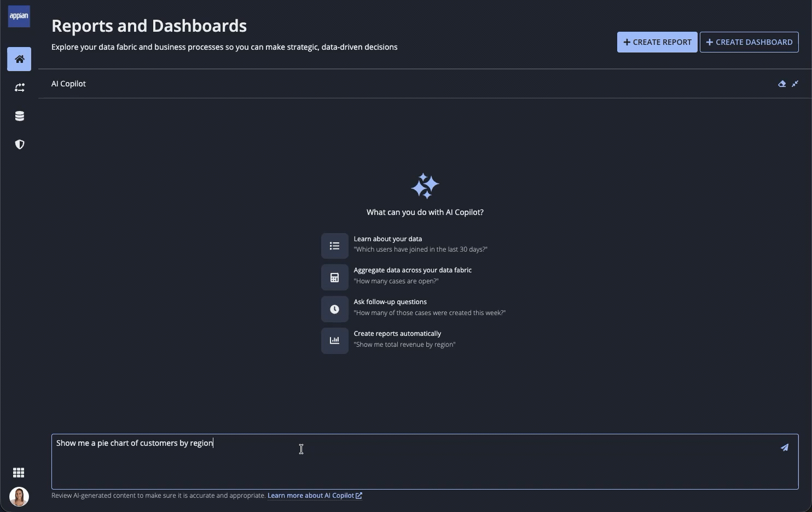Click "Which users have joined in the last 30 days?"
The width and height of the screenshot is (812, 512).
click(421, 249)
